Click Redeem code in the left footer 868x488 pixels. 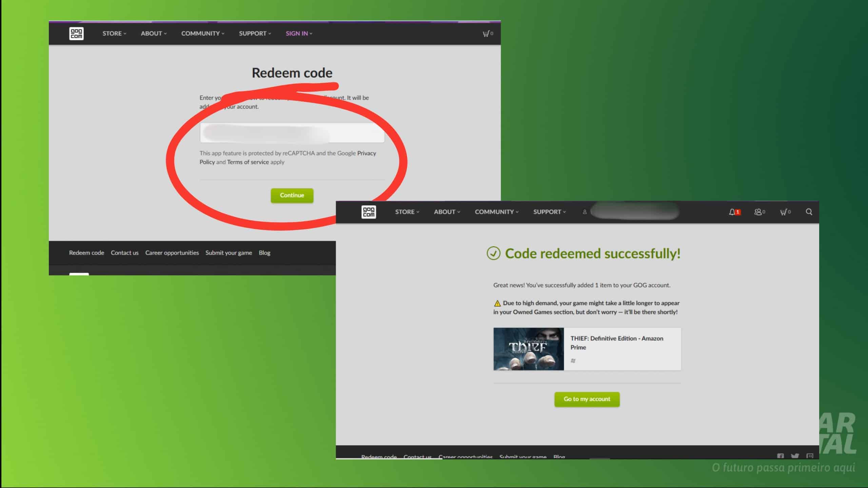point(86,253)
